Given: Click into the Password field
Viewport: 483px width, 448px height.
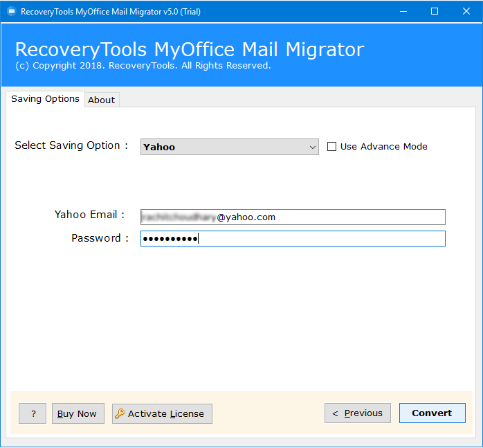Looking at the screenshot, I should 293,238.
